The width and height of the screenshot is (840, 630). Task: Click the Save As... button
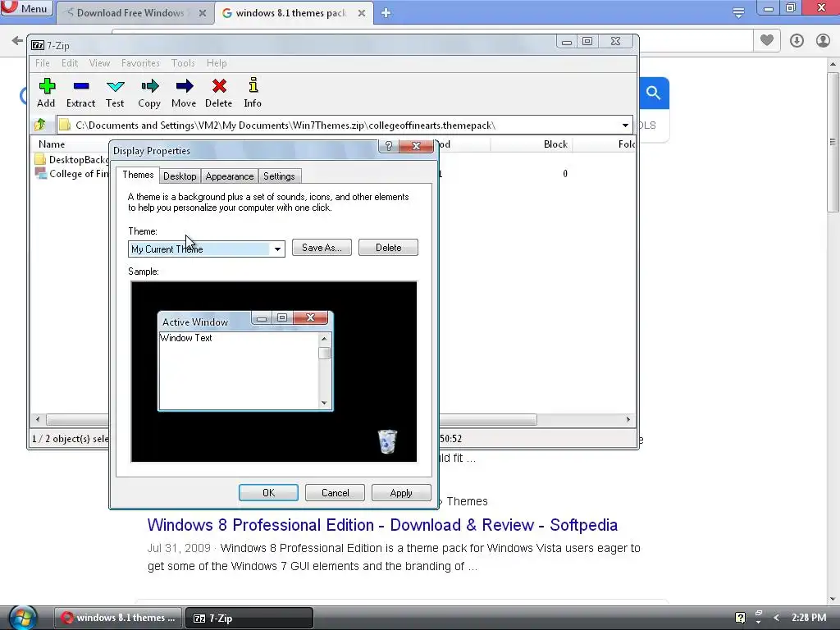[322, 248]
